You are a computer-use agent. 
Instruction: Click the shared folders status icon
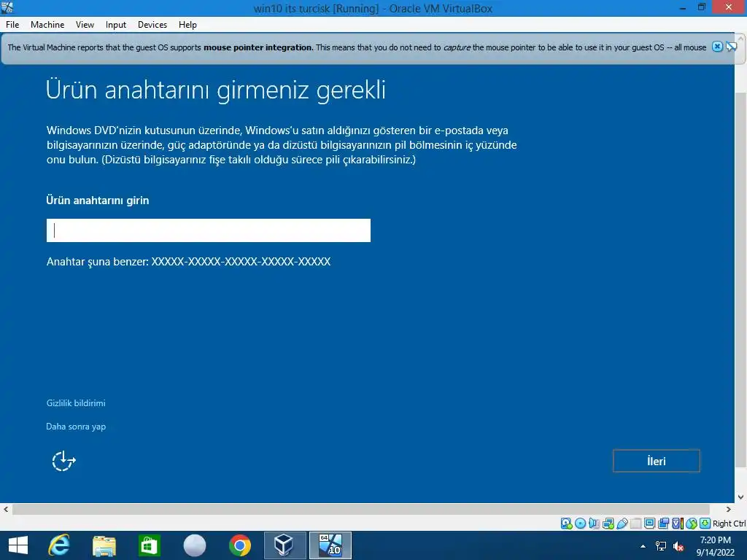coord(635,524)
